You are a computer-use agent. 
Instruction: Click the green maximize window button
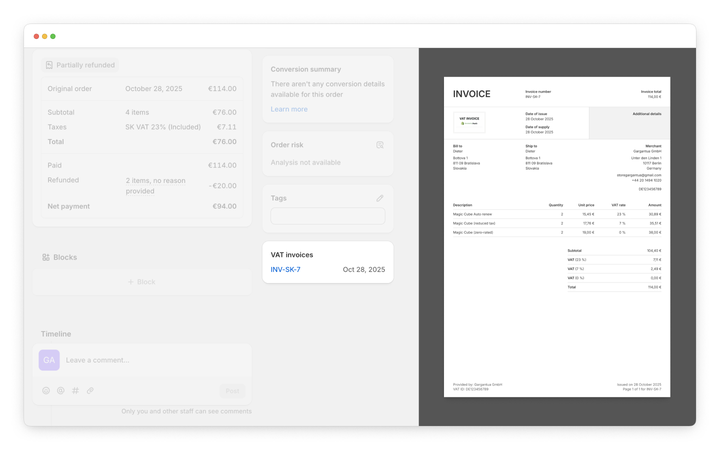point(53,36)
